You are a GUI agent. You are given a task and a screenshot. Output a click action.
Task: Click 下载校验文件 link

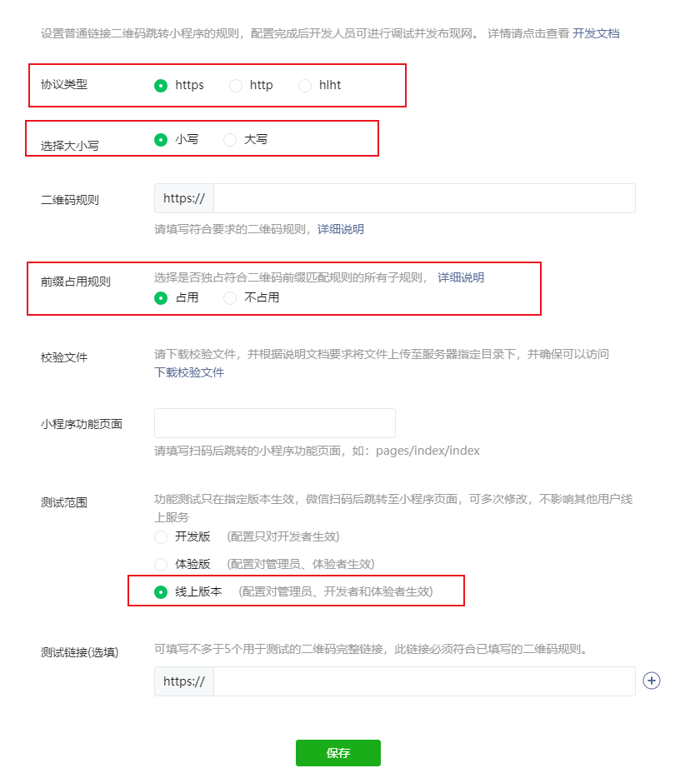tap(189, 372)
